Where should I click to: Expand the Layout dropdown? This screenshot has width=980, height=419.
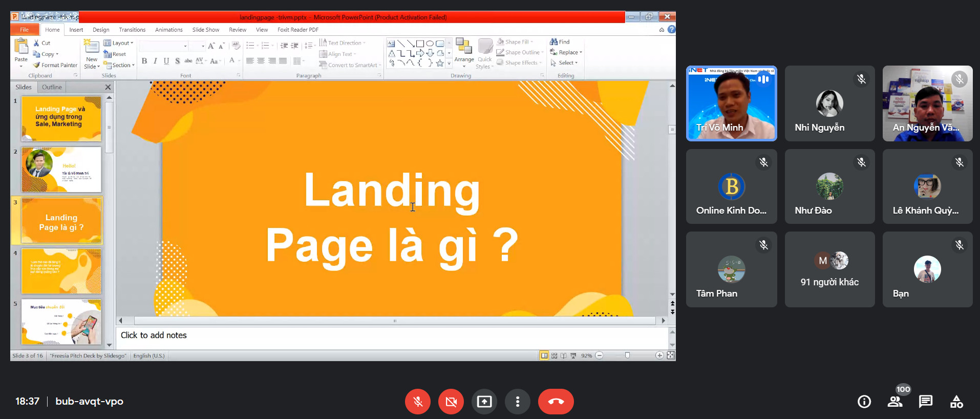tap(119, 43)
